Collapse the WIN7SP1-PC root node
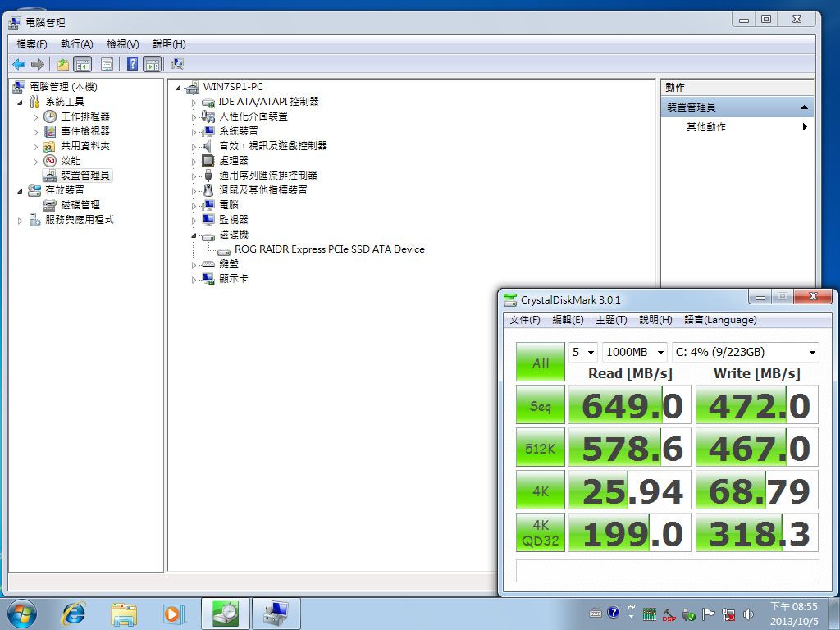 tap(178, 87)
